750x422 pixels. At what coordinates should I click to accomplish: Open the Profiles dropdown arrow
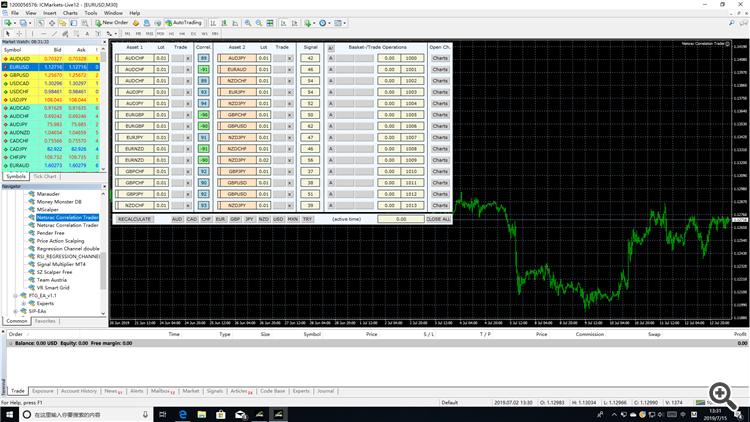[x=30, y=23]
